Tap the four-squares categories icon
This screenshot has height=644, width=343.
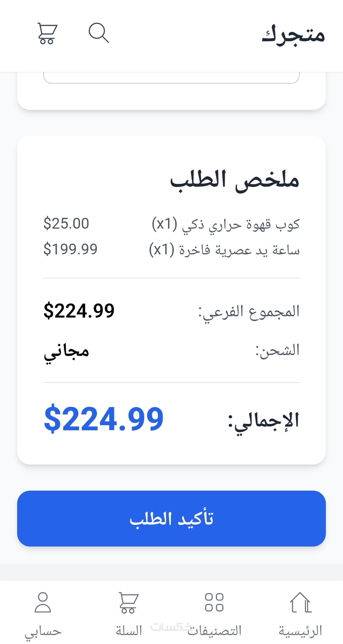click(214, 602)
